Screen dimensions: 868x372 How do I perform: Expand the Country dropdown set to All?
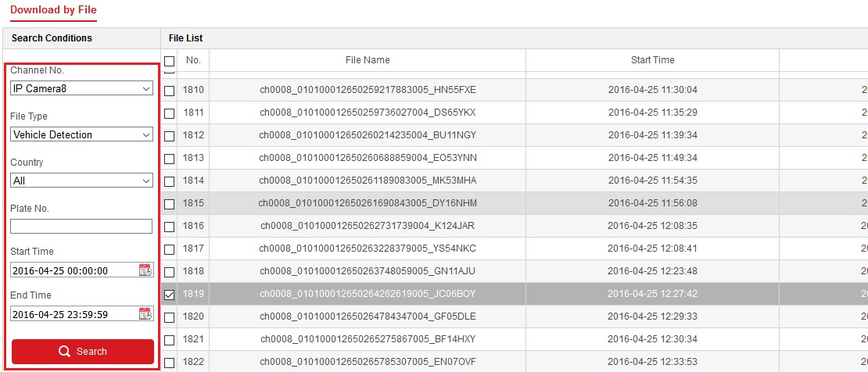pos(81,181)
